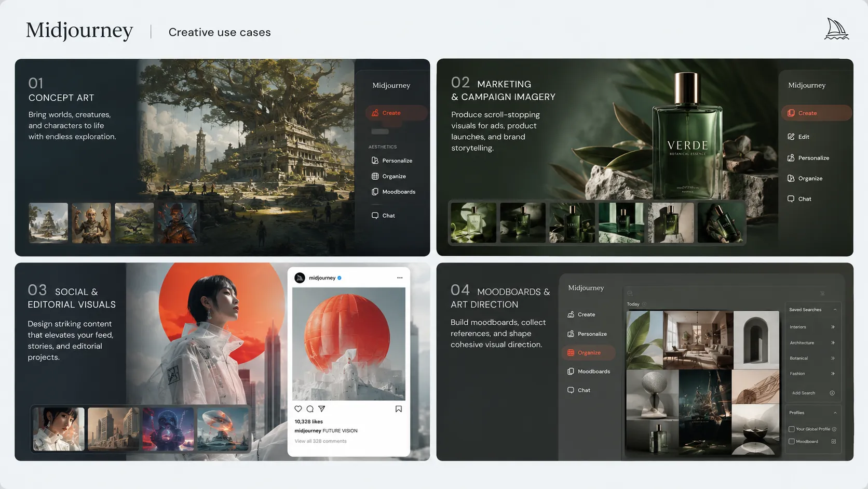Open Chat icon in Marketing panel sidebar
Screen dimensions: 868x489
click(791, 199)
